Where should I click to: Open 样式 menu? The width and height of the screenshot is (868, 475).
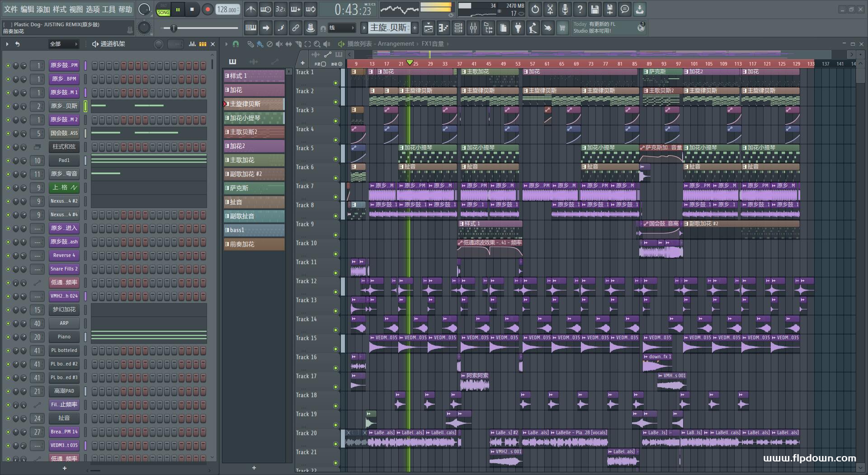[x=60, y=9]
